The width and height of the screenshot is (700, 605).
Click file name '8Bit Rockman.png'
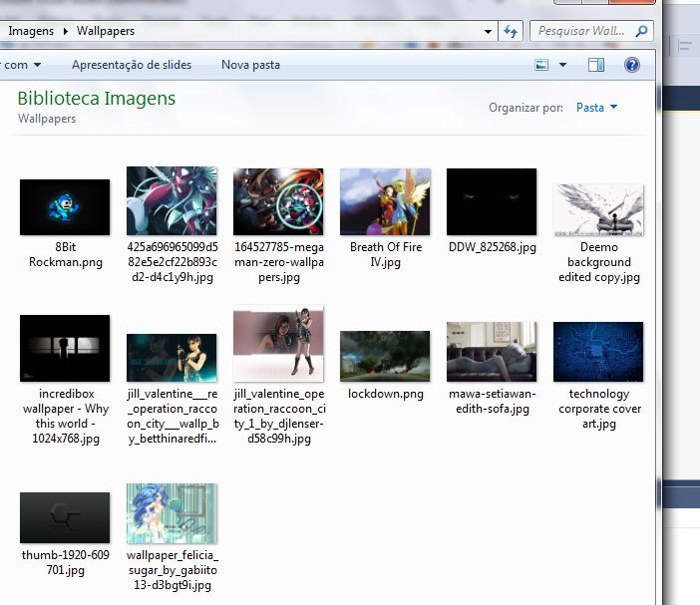coord(66,254)
